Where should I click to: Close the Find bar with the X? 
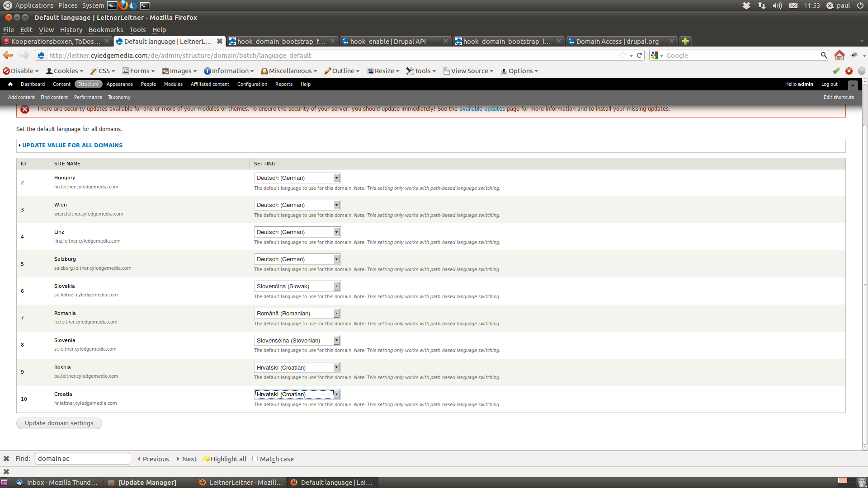point(6,459)
